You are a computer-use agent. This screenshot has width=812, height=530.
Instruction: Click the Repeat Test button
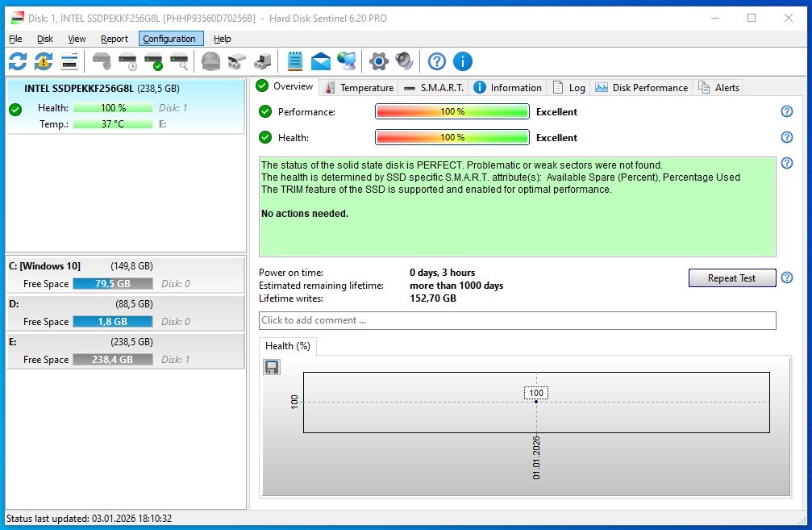point(731,278)
